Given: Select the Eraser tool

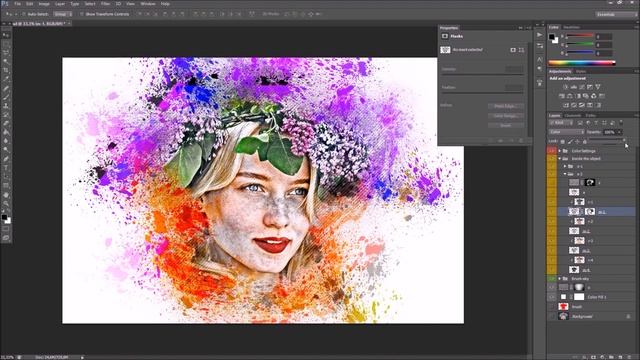Looking at the screenshot, I should (x=6, y=124).
